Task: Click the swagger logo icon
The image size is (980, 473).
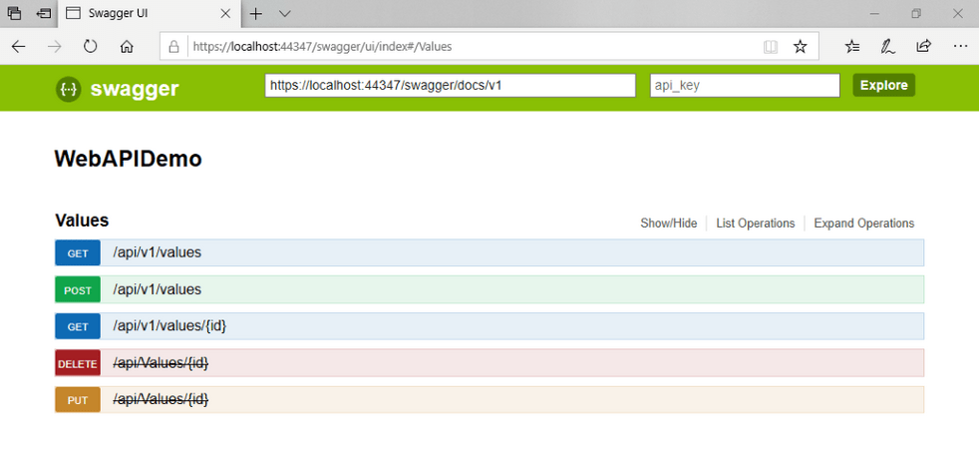Action: tap(69, 89)
